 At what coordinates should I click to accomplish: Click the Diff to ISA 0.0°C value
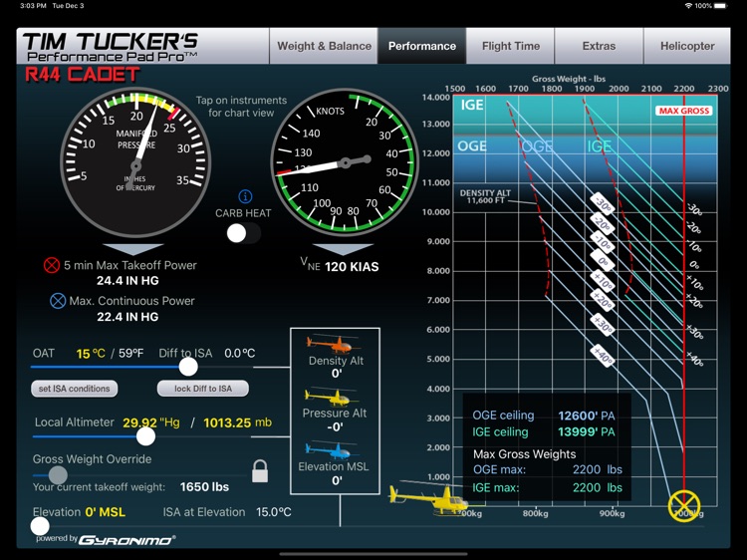(x=240, y=354)
